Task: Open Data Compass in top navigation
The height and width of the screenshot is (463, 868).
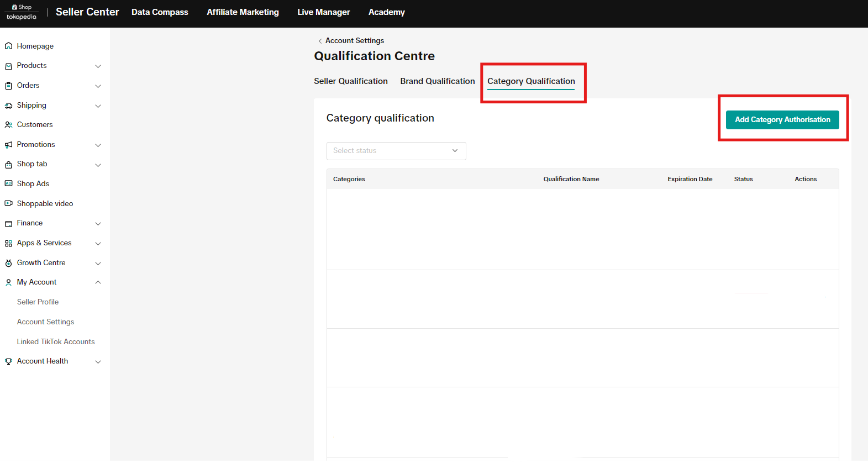Action: [x=160, y=12]
